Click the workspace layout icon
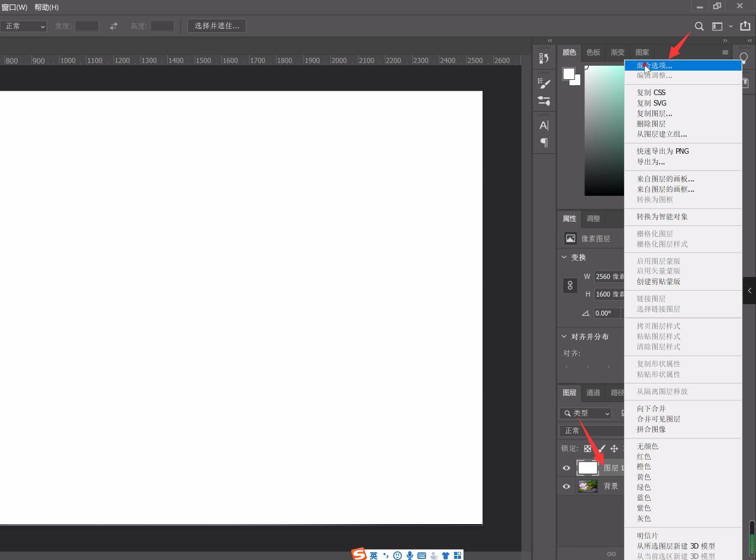The image size is (756, 560). 717,26
